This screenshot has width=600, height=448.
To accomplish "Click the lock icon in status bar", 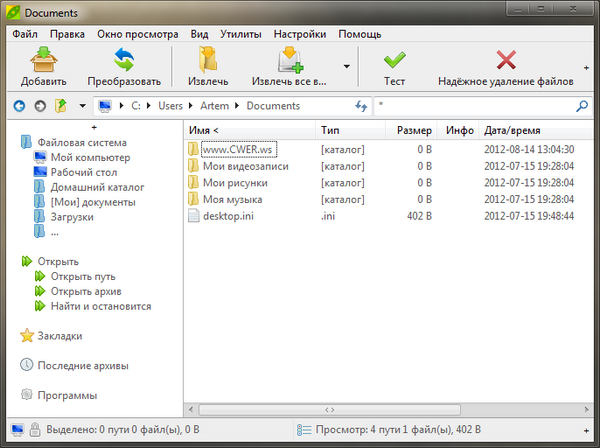I will (x=35, y=430).
